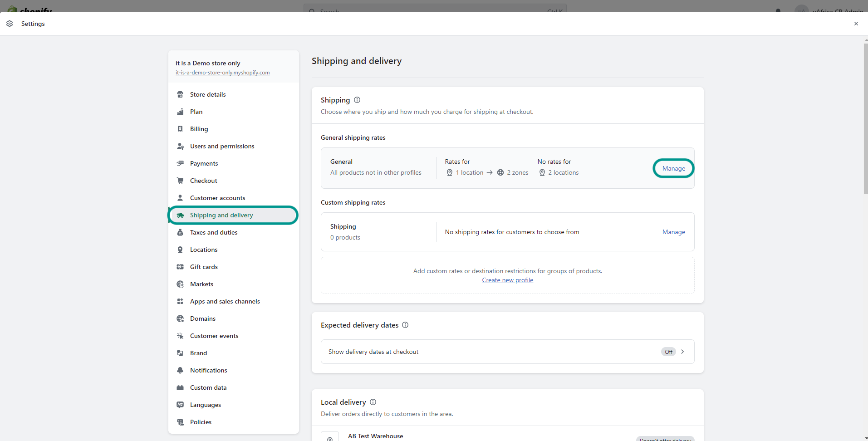Expand Show delivery dates at checkout chevron

(682, 352)
